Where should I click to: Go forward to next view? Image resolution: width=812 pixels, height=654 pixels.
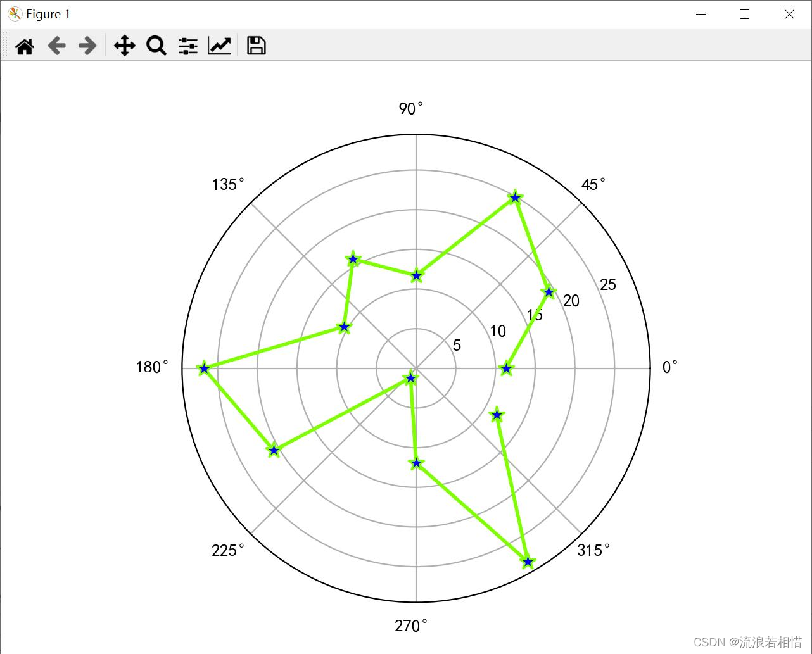(x=87, y=45)
